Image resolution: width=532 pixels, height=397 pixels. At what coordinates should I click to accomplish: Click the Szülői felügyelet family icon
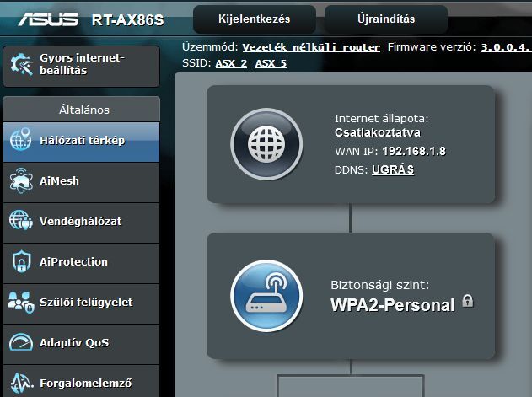(x=21, y=302)
